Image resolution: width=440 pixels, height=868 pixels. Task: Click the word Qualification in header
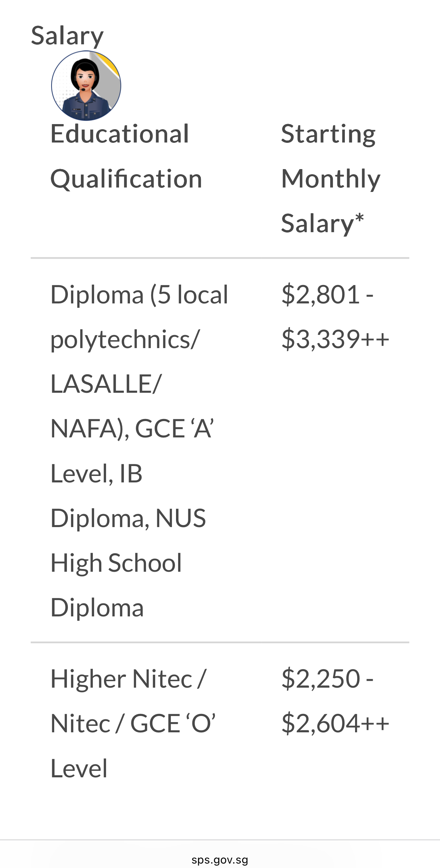(126, 179)
